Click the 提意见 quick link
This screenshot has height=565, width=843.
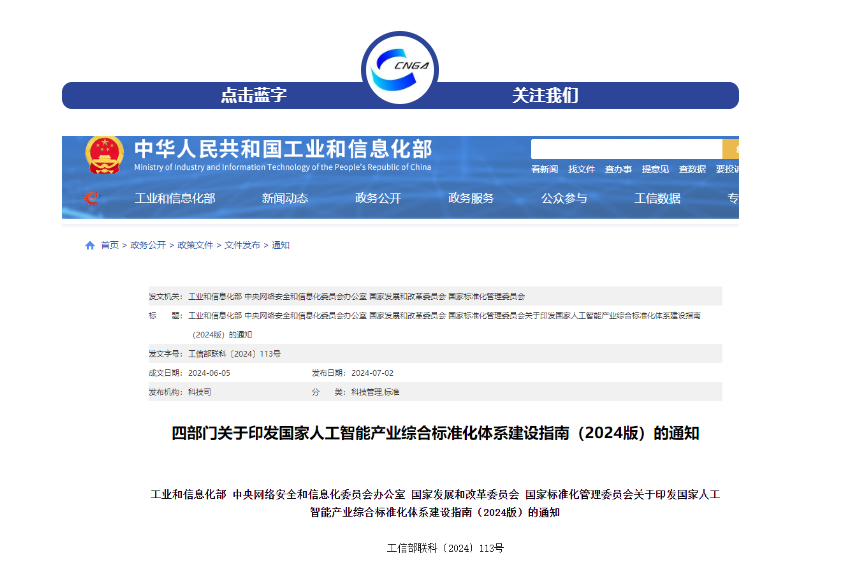point(655,169)
